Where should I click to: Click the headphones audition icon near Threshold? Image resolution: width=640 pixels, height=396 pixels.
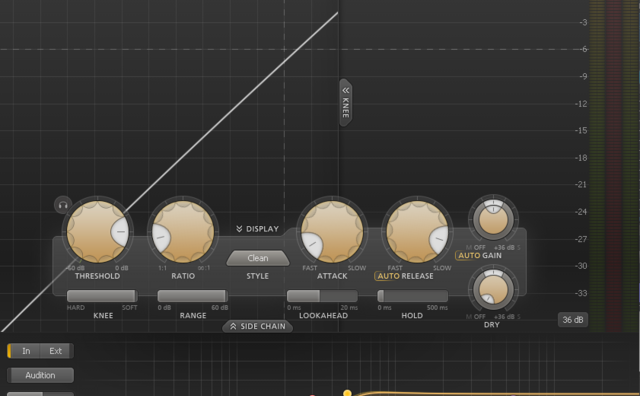63,205
